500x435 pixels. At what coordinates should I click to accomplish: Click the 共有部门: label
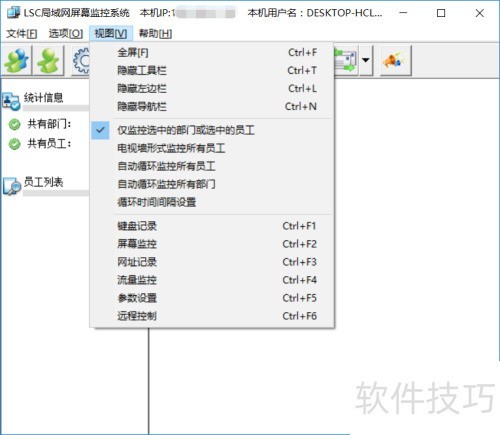pos(49,124)
